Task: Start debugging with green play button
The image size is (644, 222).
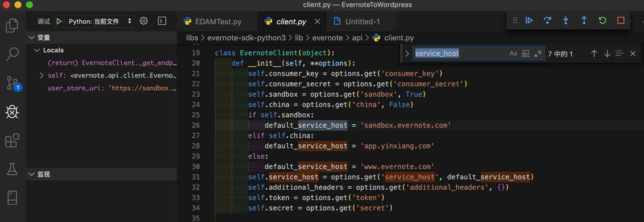Action: [x=59, y=21]
